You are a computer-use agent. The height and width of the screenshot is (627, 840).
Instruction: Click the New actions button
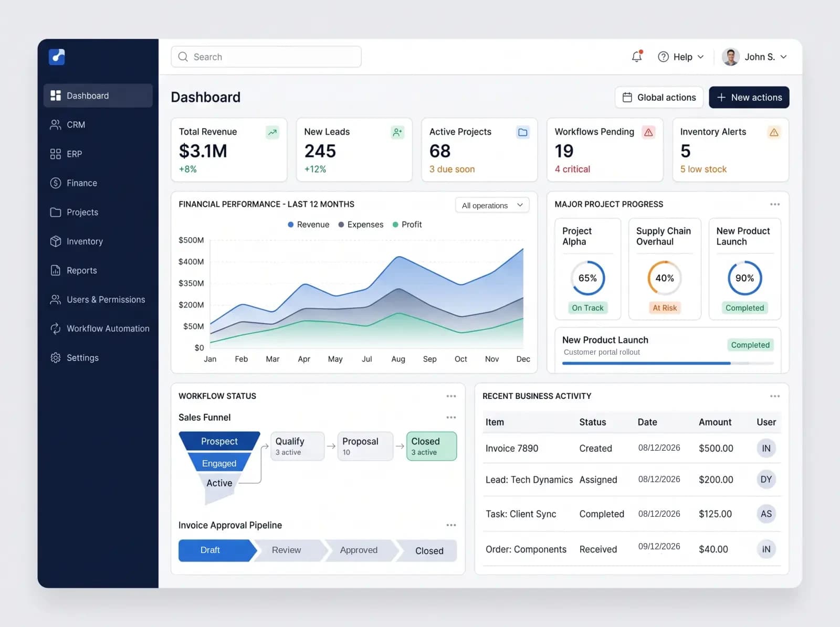tap(749, 98)
